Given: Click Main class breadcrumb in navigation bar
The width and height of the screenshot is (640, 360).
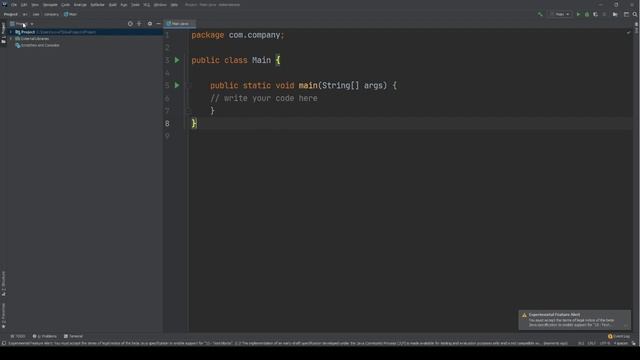Looking at the screenshot, I should (x=70, y=14).
